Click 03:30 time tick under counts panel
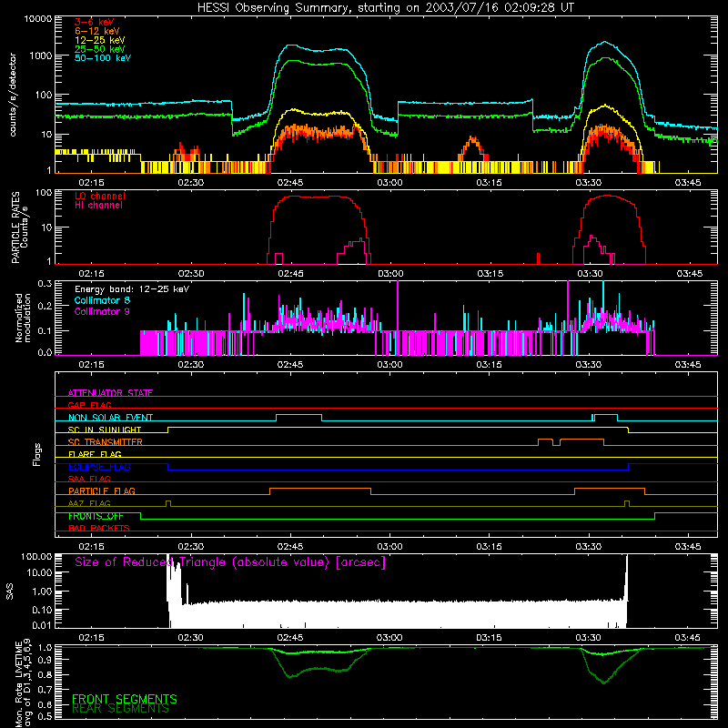This screenshot has width=728, height=728. [x=588, y=183]
